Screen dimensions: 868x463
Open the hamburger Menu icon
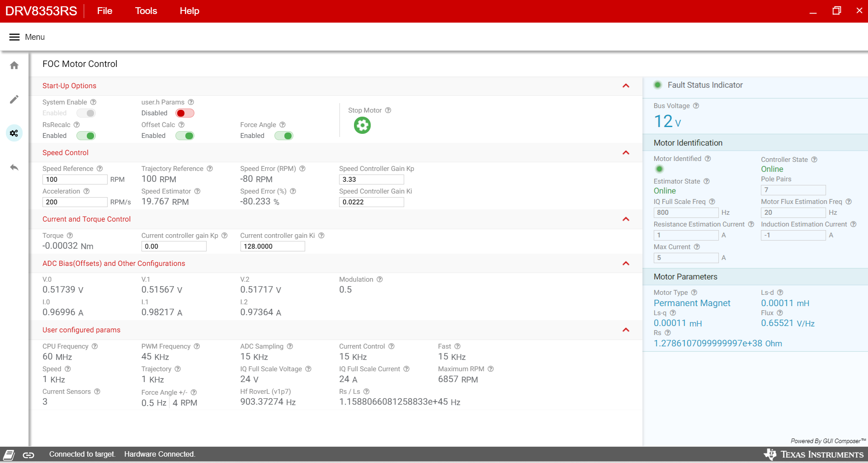click(14, 37)
